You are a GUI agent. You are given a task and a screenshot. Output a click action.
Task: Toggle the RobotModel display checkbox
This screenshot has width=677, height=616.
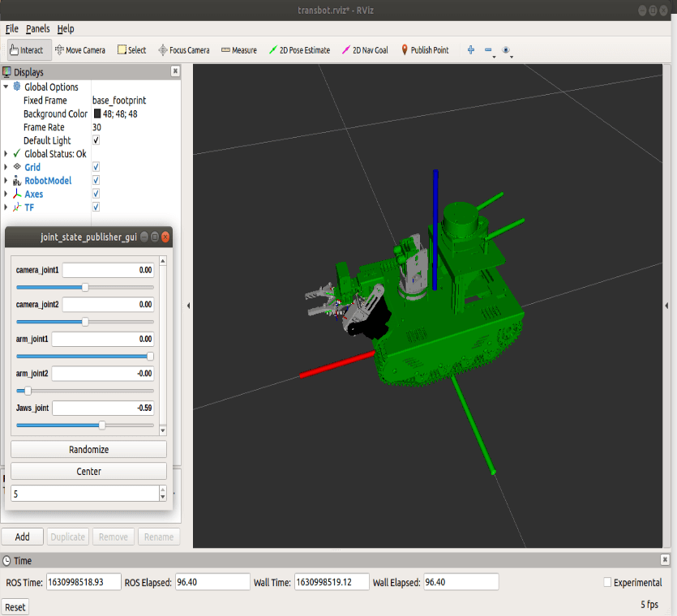pyautogui.click(x=96, y=180)
